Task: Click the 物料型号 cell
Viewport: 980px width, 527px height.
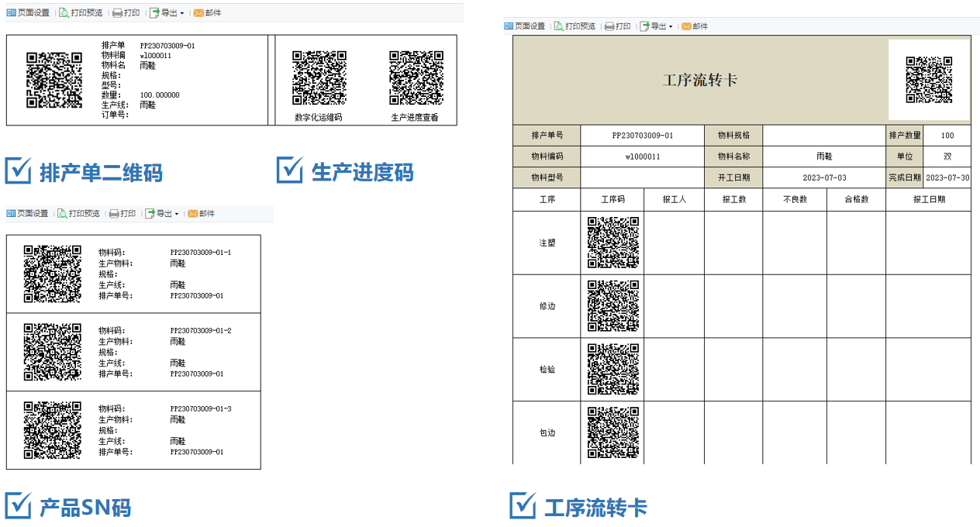Action: coord(547,177)
